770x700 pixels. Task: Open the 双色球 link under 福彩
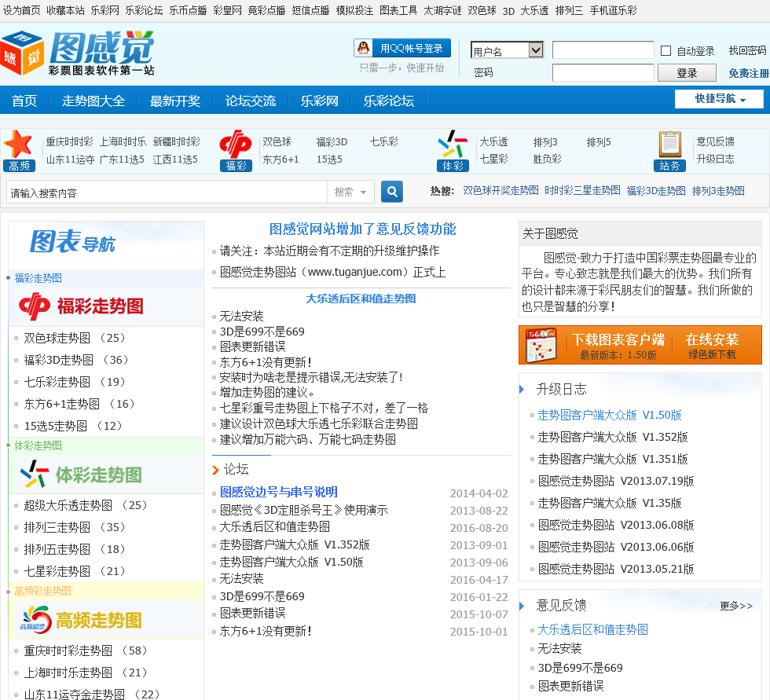pos(277,142)
